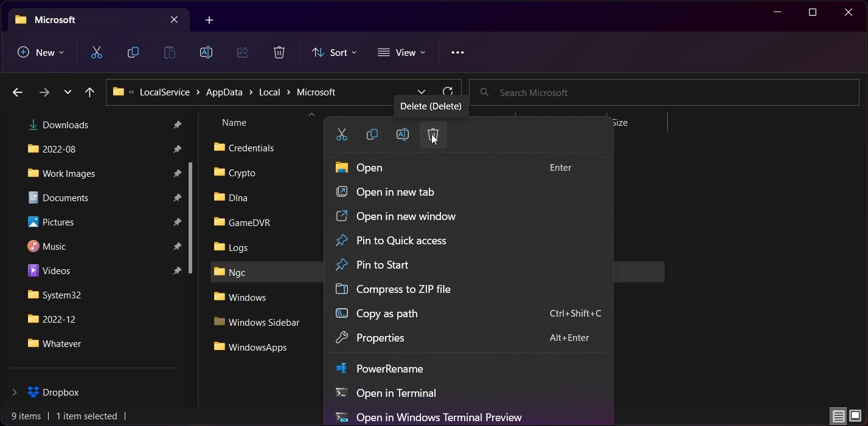Open the New item dropdown
This screenshot has height=426, width=868.
(41, 53)
